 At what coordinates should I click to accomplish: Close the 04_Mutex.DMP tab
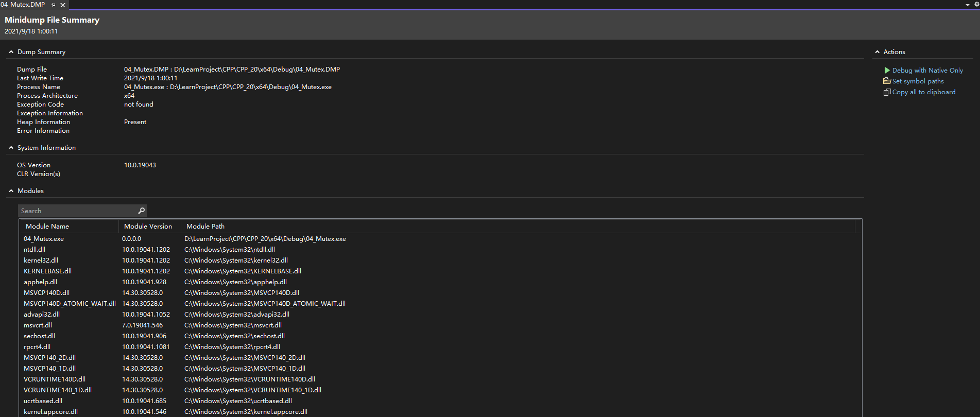point(63,5)
